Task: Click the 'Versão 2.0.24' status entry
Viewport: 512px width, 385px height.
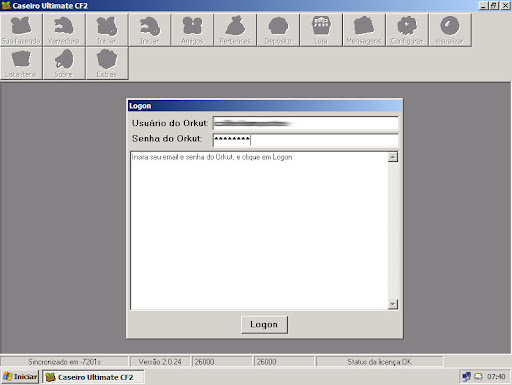Action: 160,362
